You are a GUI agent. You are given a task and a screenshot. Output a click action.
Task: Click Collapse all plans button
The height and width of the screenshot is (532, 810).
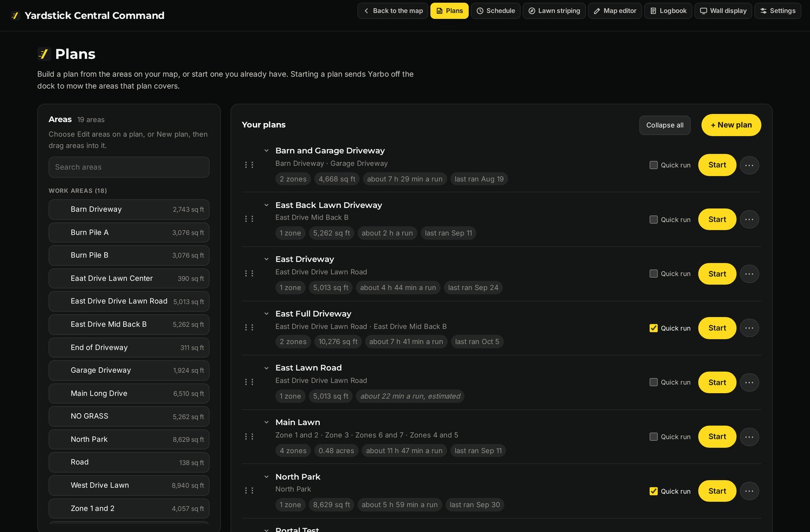click(665, 125)
